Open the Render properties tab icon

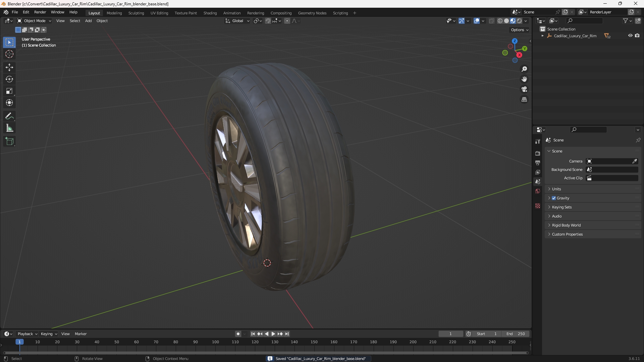point(538,153)
